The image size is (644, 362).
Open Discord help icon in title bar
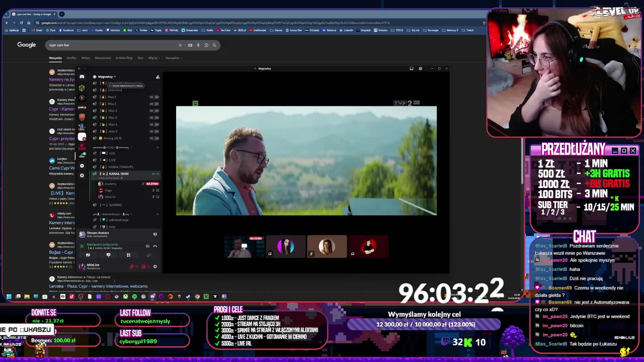421,68
